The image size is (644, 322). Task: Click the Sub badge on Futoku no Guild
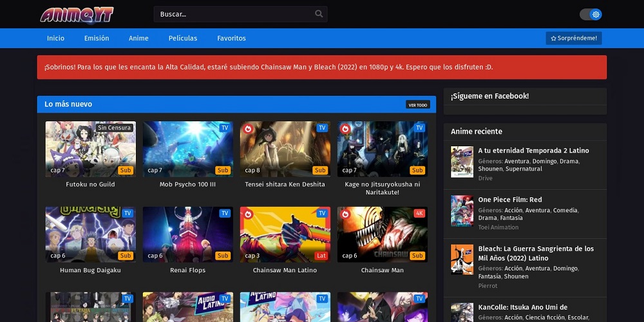[x=126, y=170]
